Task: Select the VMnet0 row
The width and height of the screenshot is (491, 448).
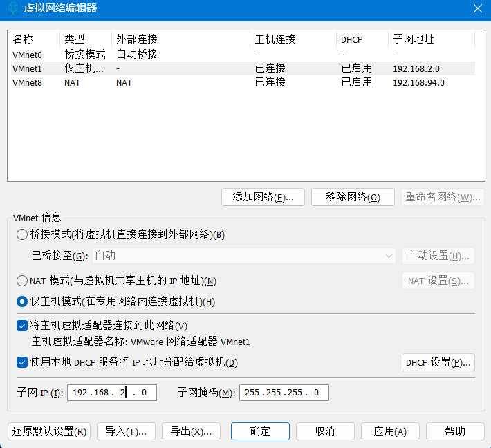Action: 243,55
